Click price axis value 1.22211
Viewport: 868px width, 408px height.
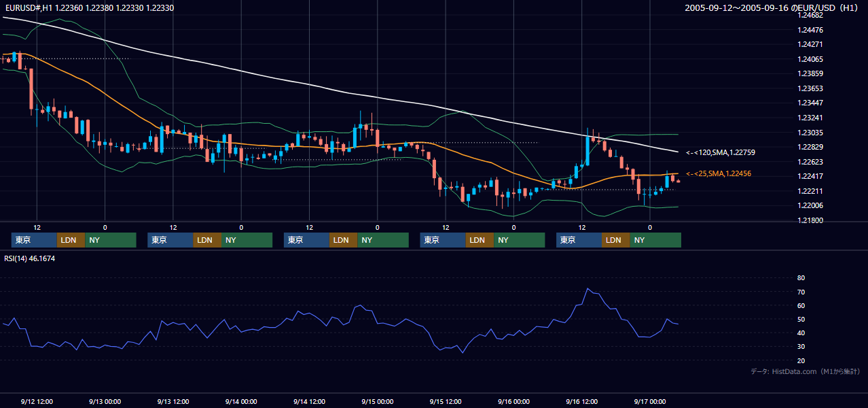point(811,191)
